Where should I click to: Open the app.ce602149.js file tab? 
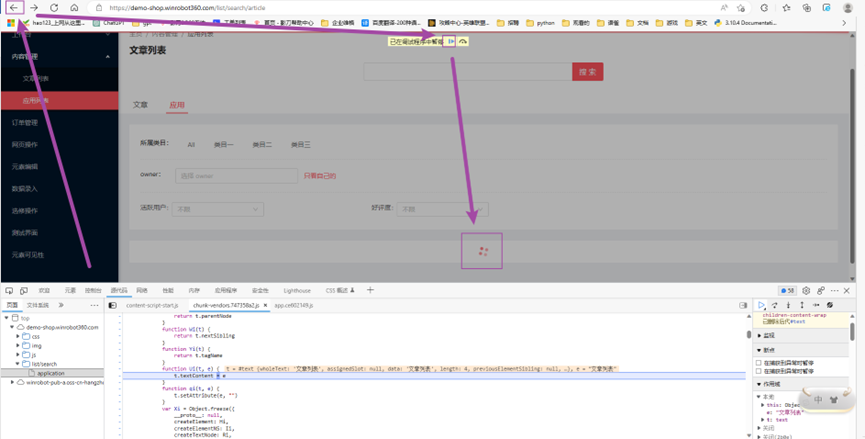pyautogui.click(x=293, y=305)
